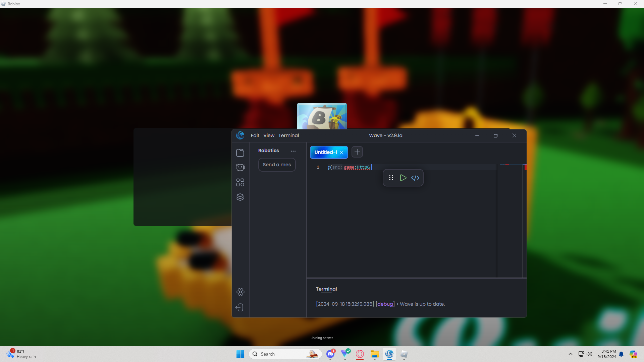This screenshot has width=644, height=362.
Task: Open Discord from the taskbar
Action: tap(330, 354)
